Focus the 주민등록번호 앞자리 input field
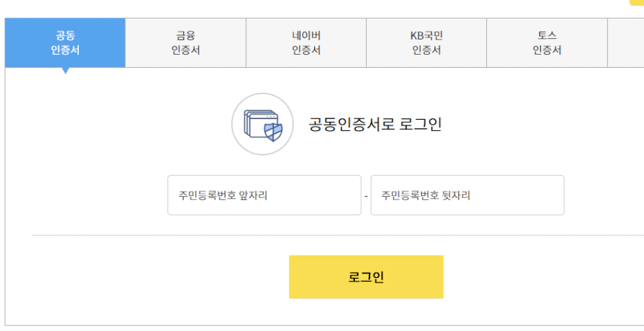Image resolution: width=644 pixels, height=331 pixels. point(264,195)
